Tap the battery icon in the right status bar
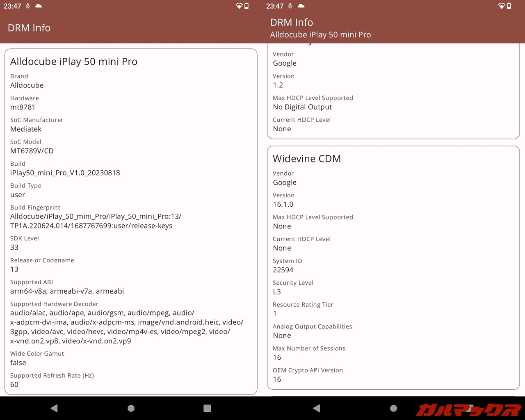The width and height of the screenshot is (525, 420). [509, 6]
